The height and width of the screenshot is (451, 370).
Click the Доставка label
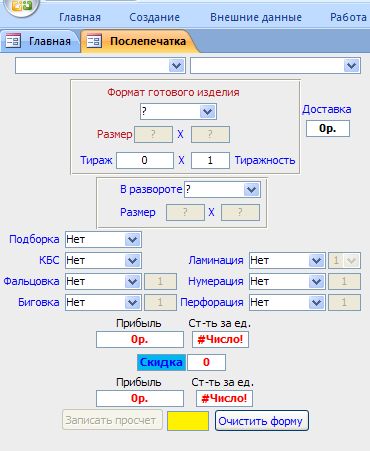coord(327,109)
